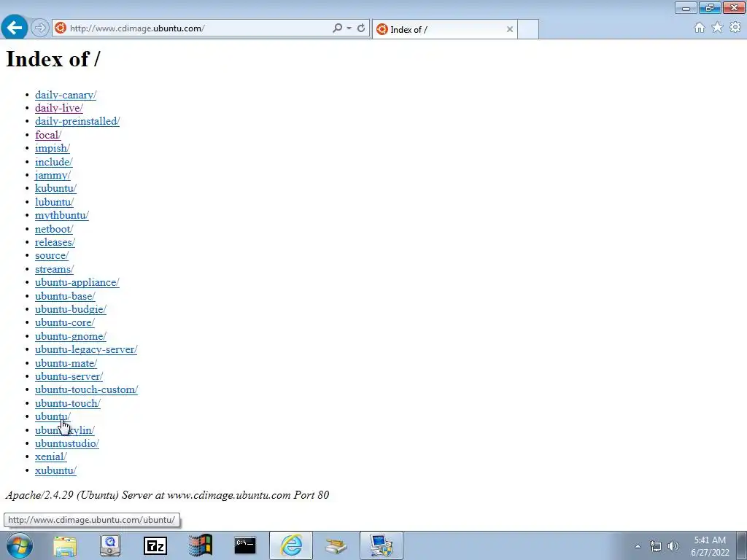Open Windows Explorer from the taskbar

pyautogui.click(x=65, y=545)
